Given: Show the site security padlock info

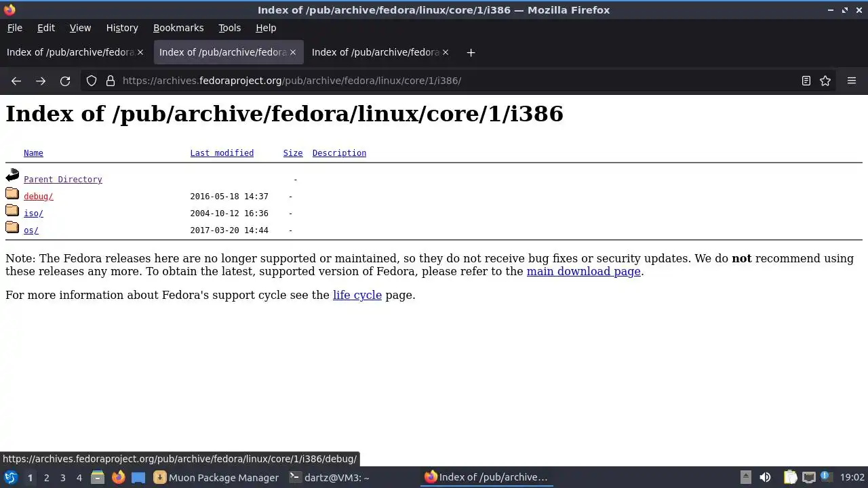Looking at the screenshot, I should (111, 81).
